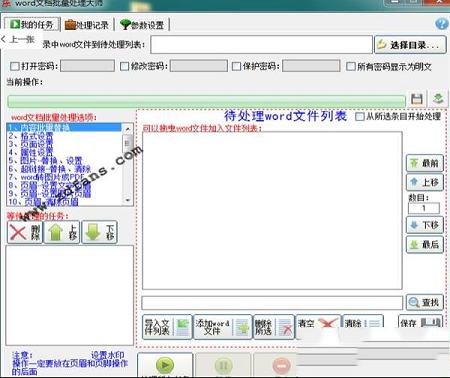Image resolution: width=450 pixels, height=378 pixels.
Task: Click the file search text field
Action: tap(272, 303)
